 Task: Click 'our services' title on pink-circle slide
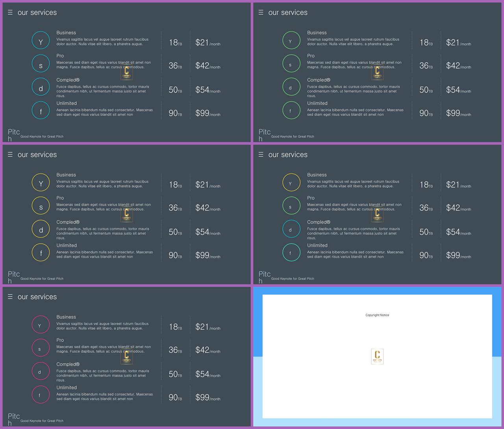point(37,297)
